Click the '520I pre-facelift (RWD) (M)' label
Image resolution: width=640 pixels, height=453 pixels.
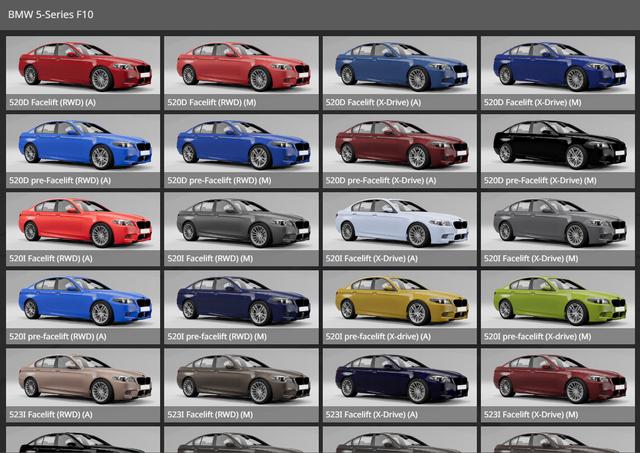click(x=217, y=337)
